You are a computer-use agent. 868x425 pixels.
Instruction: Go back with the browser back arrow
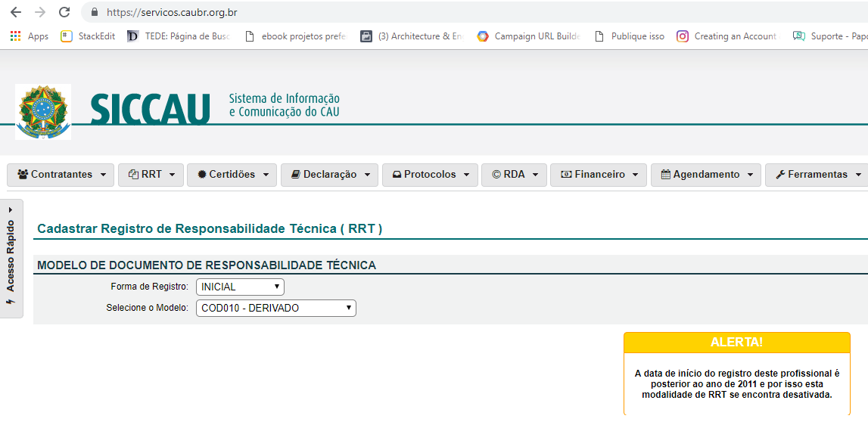click(x=16, y=12)
